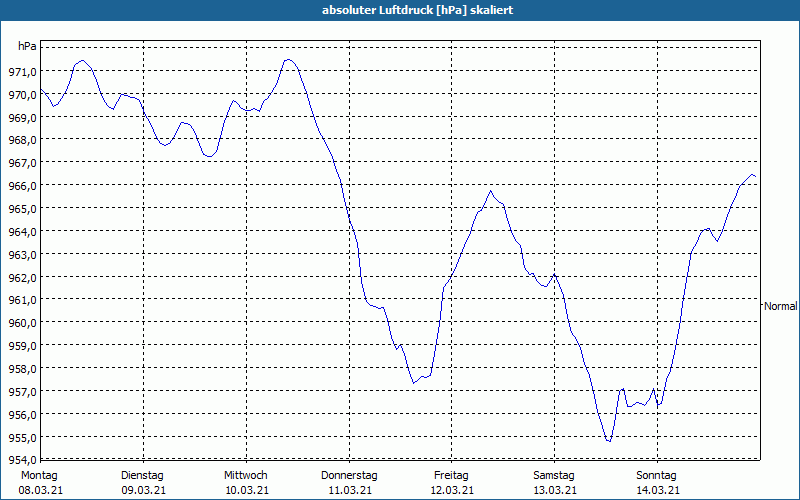Click the Freitag day label
Screen dimensions: 800x500
click(x=452, y=476)
